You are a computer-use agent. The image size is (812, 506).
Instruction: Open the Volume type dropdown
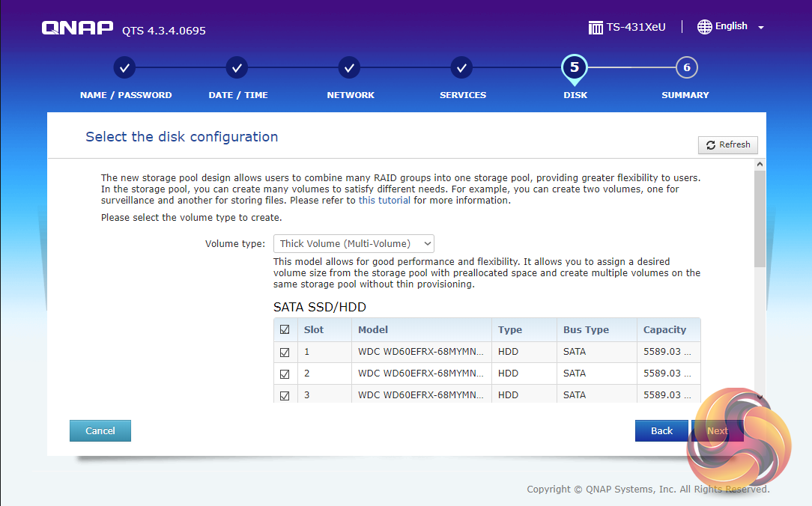(354, 243)
